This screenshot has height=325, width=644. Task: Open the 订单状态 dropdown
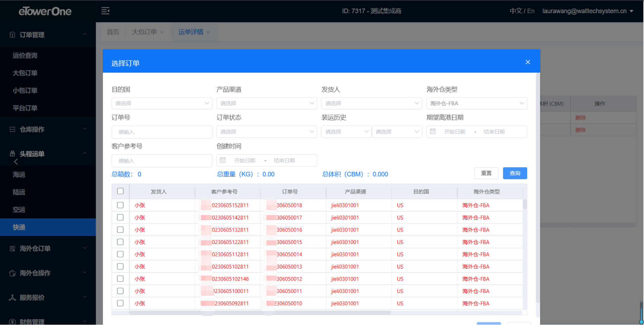tap(266, 132)
